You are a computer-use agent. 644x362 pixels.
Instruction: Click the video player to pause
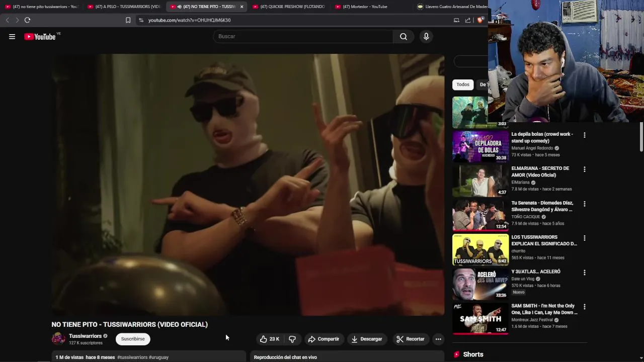click(248, 185)
